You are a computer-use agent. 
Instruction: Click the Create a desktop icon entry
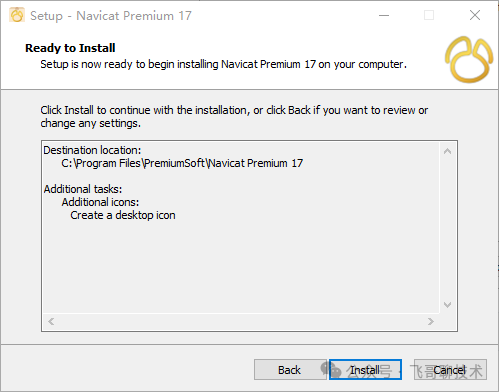(x=123, y=215)
